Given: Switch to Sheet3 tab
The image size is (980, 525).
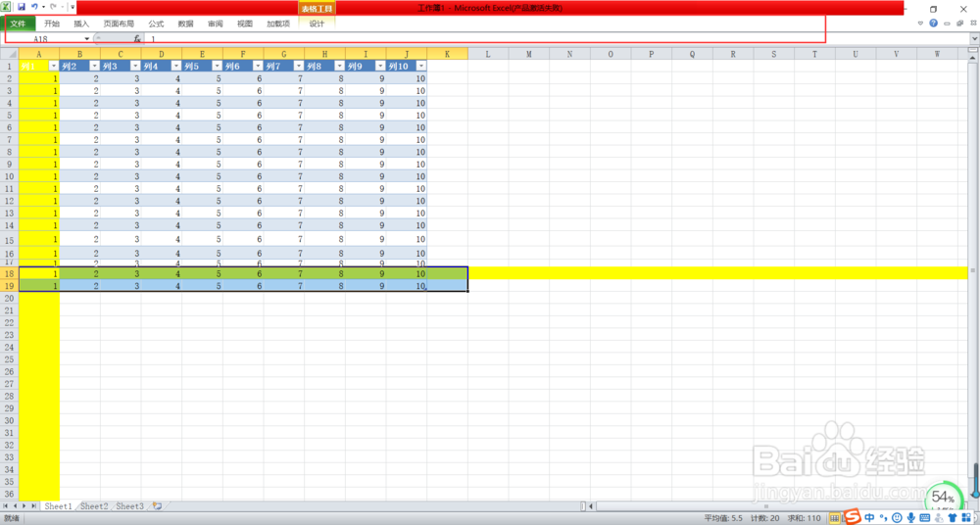Looking at the screenshot, I should 130,506.
